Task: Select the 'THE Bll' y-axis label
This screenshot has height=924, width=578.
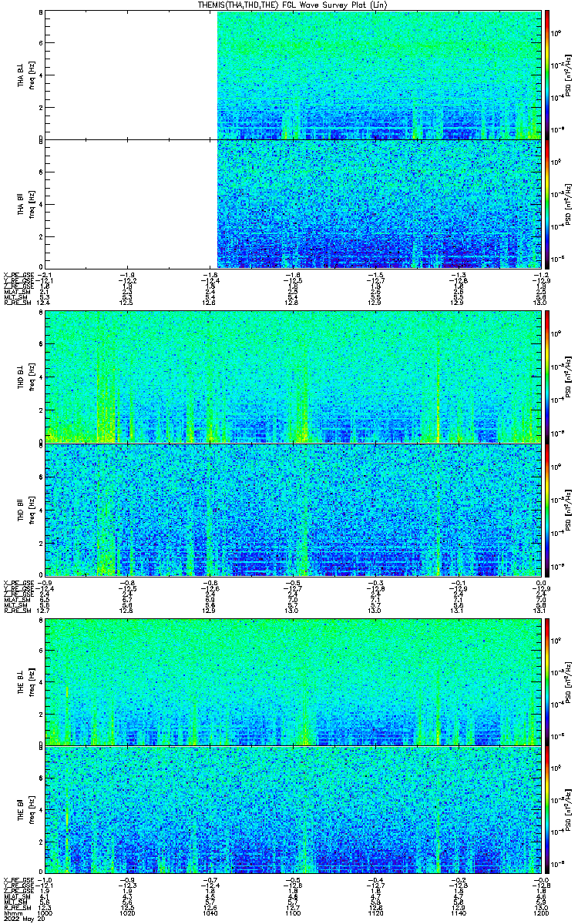Action: tap(21, 812)
